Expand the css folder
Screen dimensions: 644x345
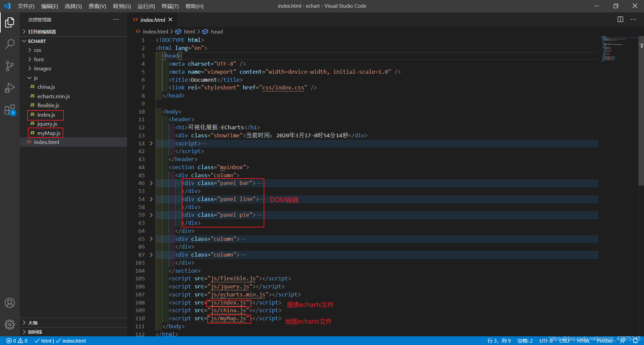click(x=73, y=50)
